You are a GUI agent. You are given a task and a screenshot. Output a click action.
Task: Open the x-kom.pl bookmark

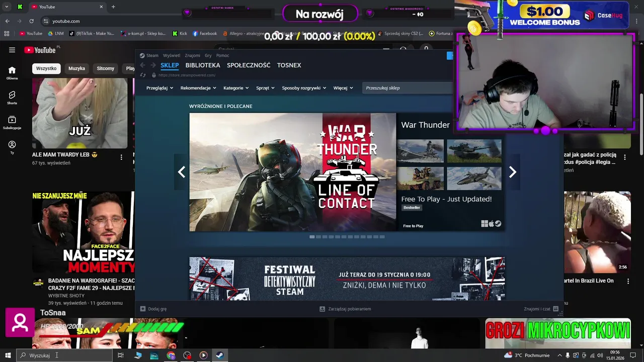(143, 34)
